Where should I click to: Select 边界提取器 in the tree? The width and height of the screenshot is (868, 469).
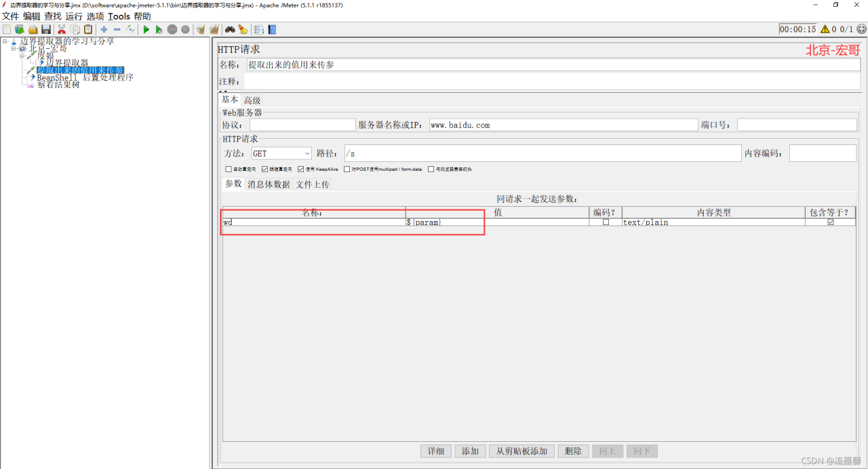point(67,63)
